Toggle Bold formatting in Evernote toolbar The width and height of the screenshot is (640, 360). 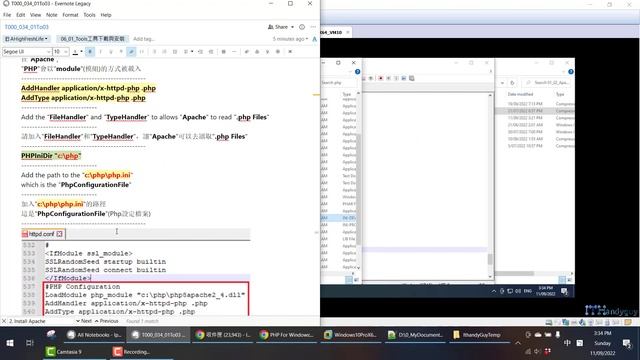90,52
